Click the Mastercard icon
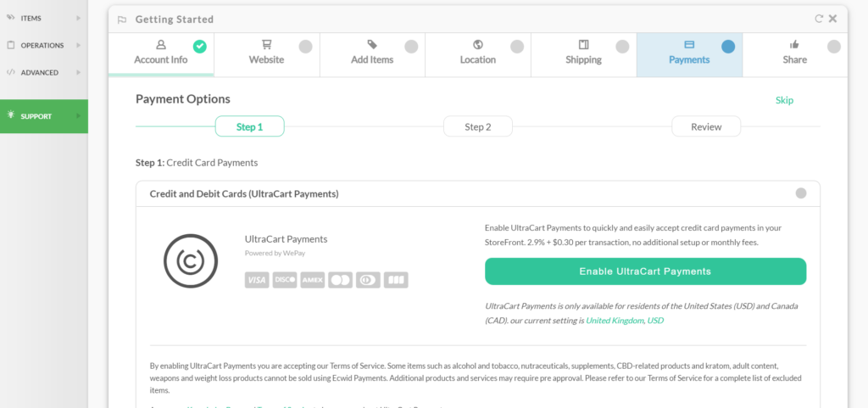Viewport: 868px width, 408px height. tap(341, 280)
